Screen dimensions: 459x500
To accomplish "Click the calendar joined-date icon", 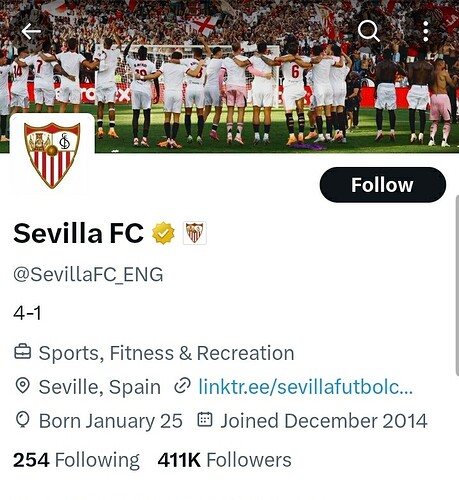I will (205, 419).
